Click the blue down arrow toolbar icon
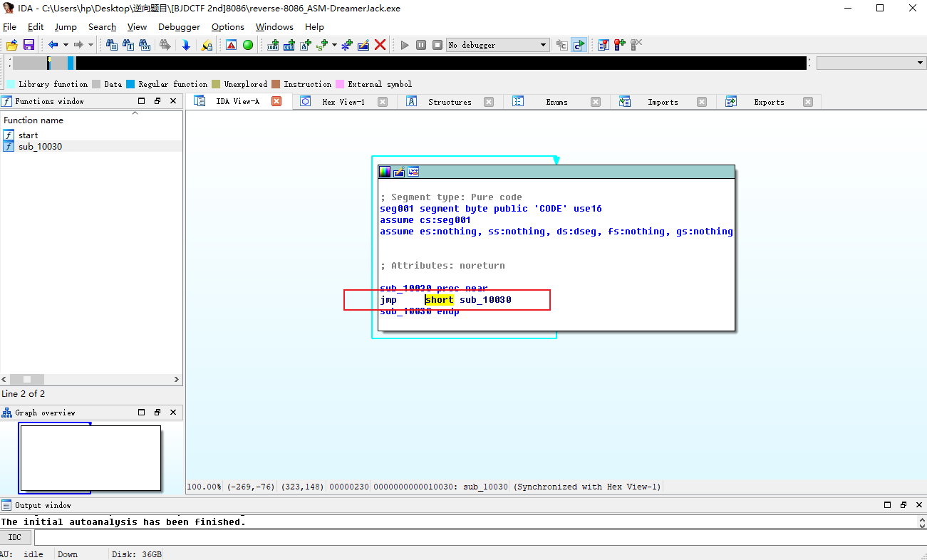927x560 pixels. coord(186,45)
